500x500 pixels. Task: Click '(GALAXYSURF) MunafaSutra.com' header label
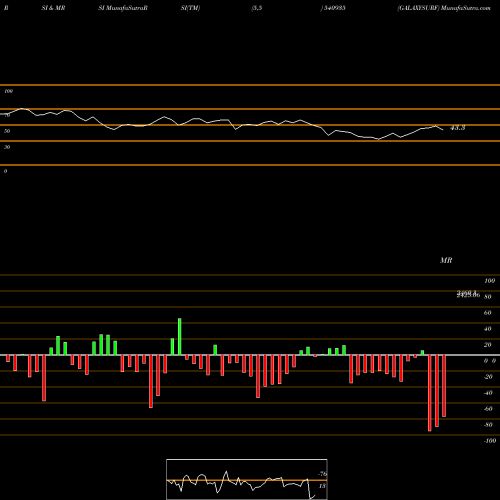click(444, 8)
